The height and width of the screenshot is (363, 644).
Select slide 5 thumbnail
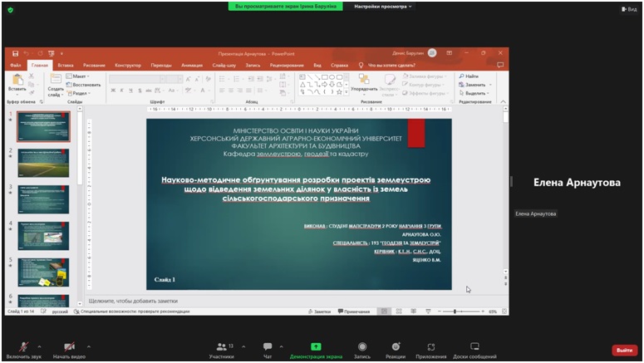[43, 272]
